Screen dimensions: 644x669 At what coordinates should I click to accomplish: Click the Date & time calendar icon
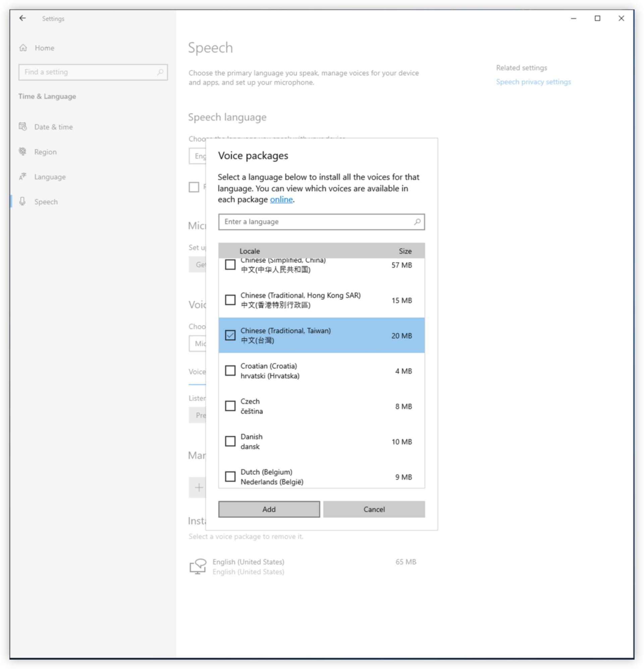pos(23,126)
